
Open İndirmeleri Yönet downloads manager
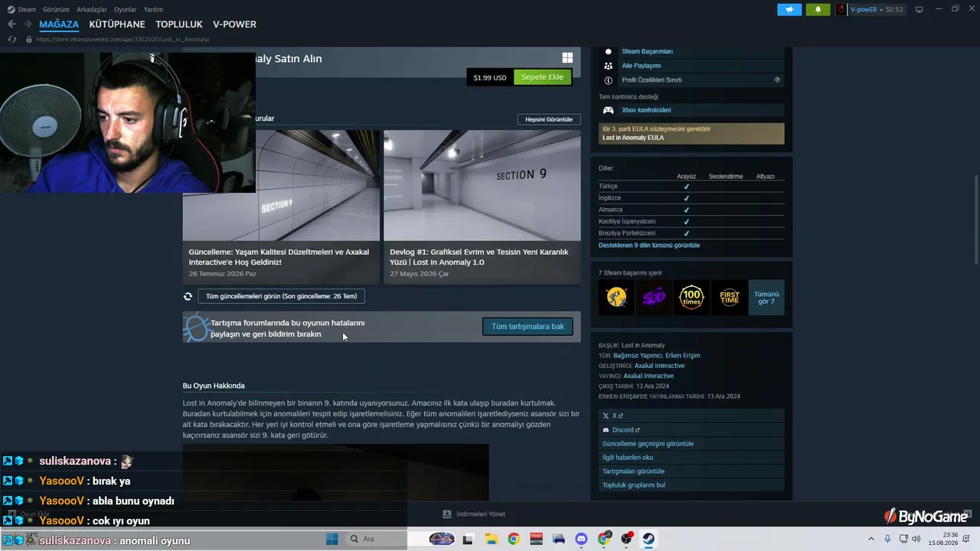(x=474, y=514)
